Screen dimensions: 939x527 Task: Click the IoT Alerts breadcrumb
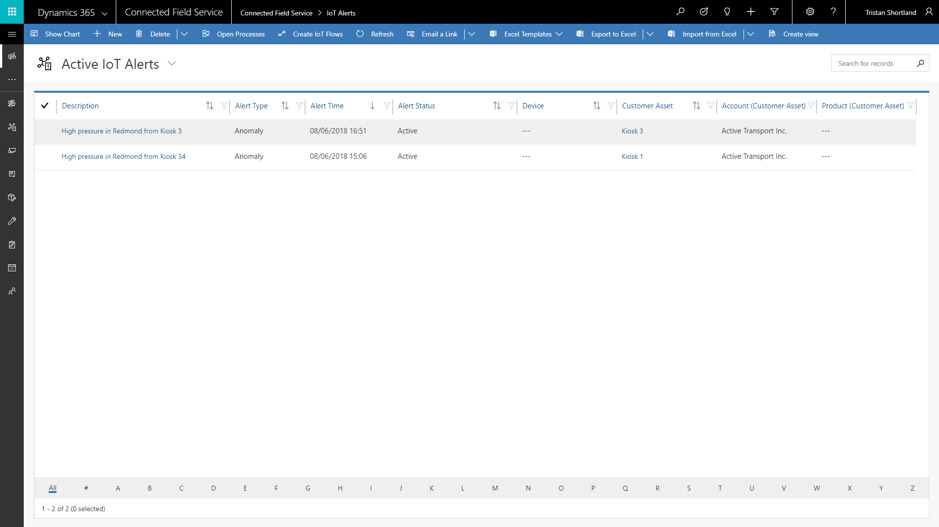click(341, 13)
